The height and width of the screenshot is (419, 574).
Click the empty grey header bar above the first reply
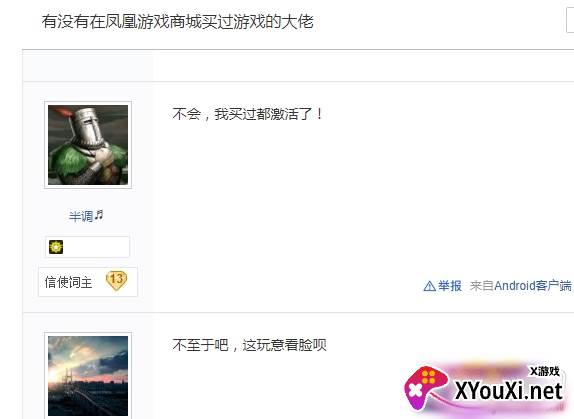(298, 66)
